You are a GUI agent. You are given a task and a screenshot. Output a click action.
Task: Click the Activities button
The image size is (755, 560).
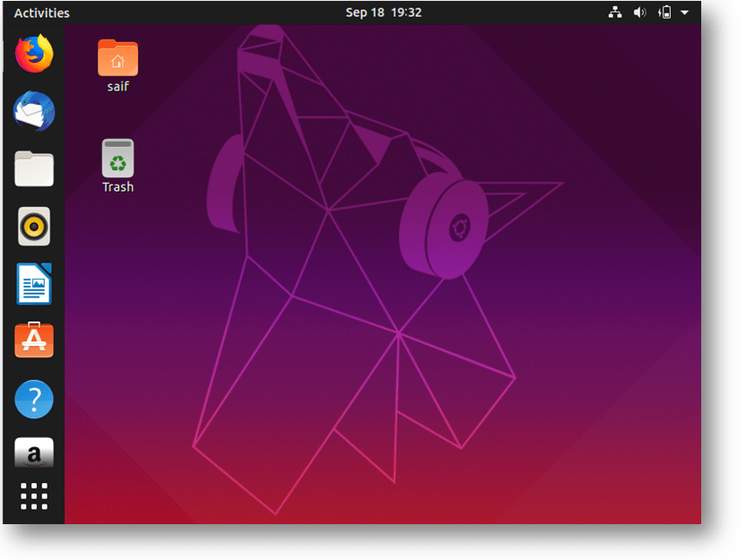41,13
